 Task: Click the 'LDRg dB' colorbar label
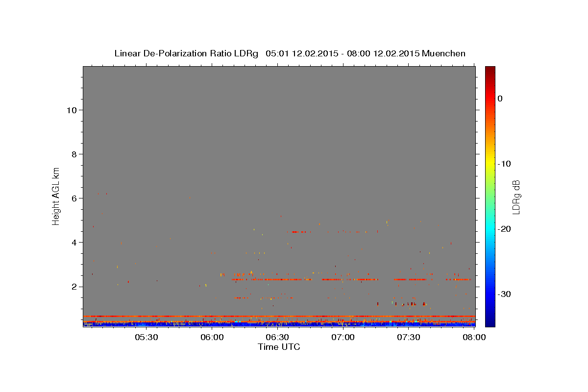pyautogui.click(x=515, y=196)
